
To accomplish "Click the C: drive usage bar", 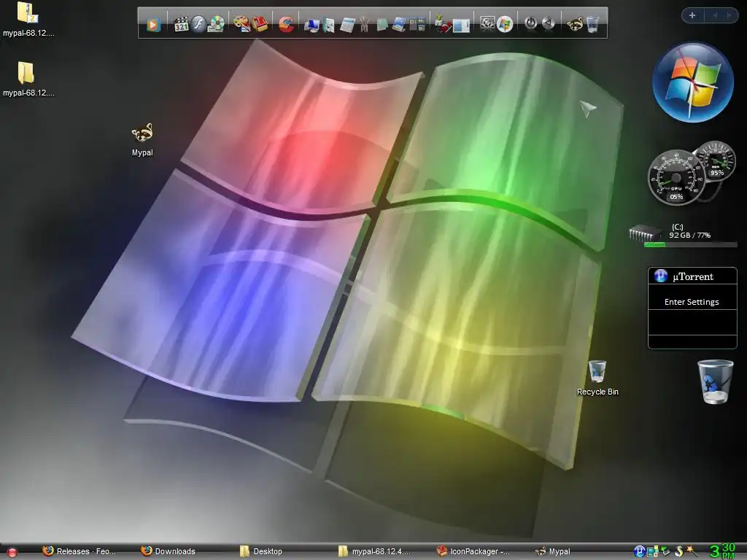I will point(690,245).
